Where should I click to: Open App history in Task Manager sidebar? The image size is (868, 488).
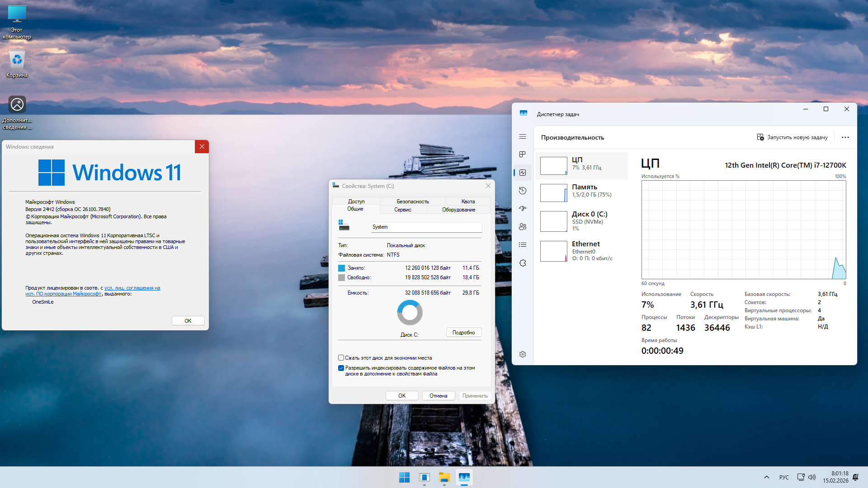(523, 190)
